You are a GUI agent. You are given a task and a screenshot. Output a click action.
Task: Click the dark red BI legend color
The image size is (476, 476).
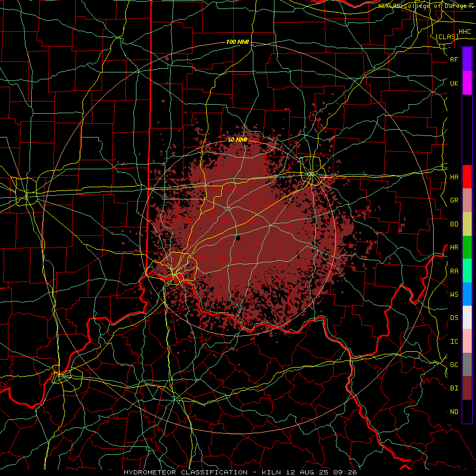467,388
